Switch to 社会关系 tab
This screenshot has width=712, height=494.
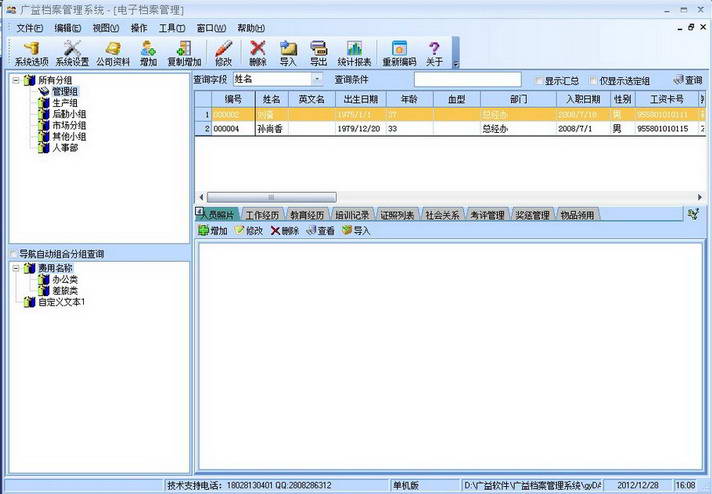click(x=442, y=215)
